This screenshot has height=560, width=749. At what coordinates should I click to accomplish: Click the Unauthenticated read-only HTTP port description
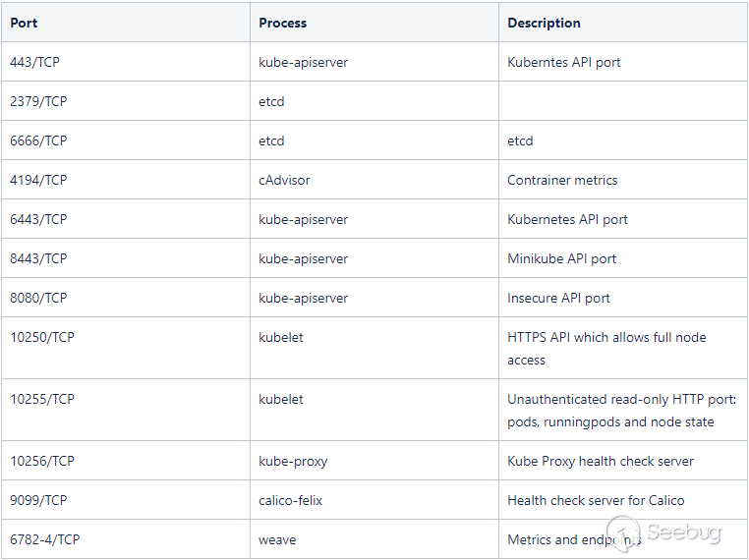pyautogui.click(x=621, y=410)
